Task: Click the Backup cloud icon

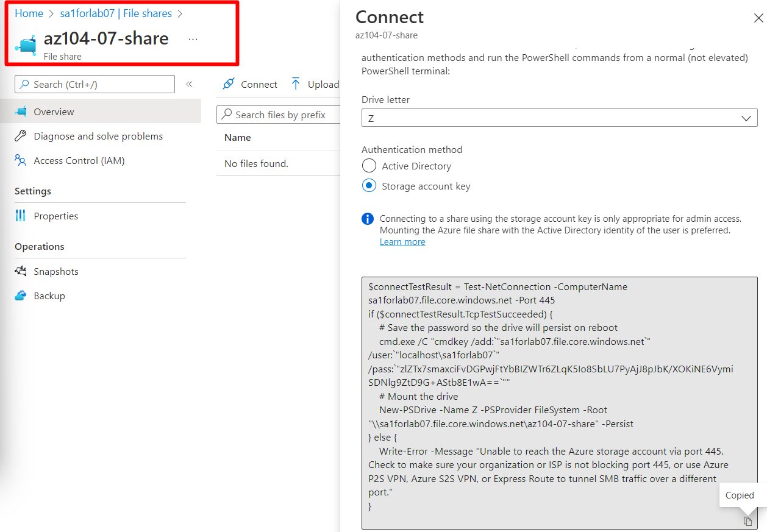Action: click(21, 296)
